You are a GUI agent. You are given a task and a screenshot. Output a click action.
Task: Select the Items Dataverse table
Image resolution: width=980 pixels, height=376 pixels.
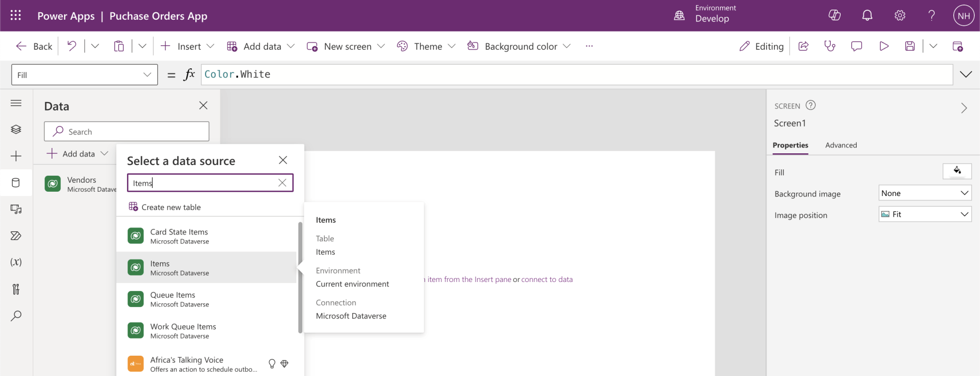[207, 268]
